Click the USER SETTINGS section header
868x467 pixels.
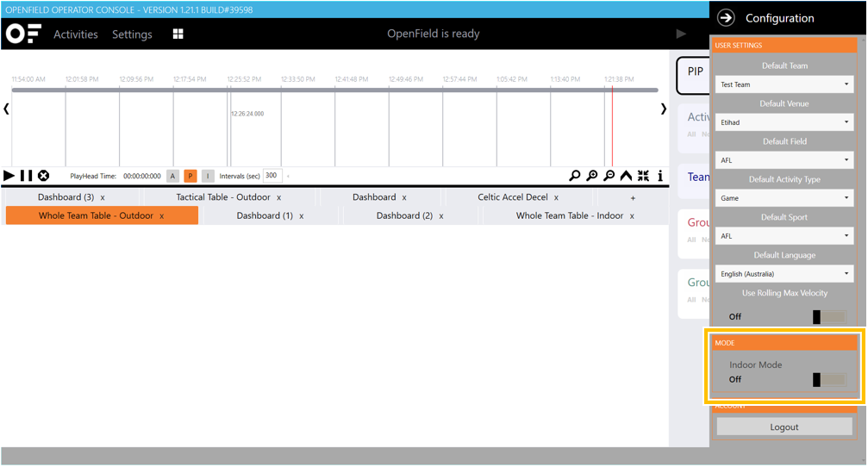click(784, 46)
